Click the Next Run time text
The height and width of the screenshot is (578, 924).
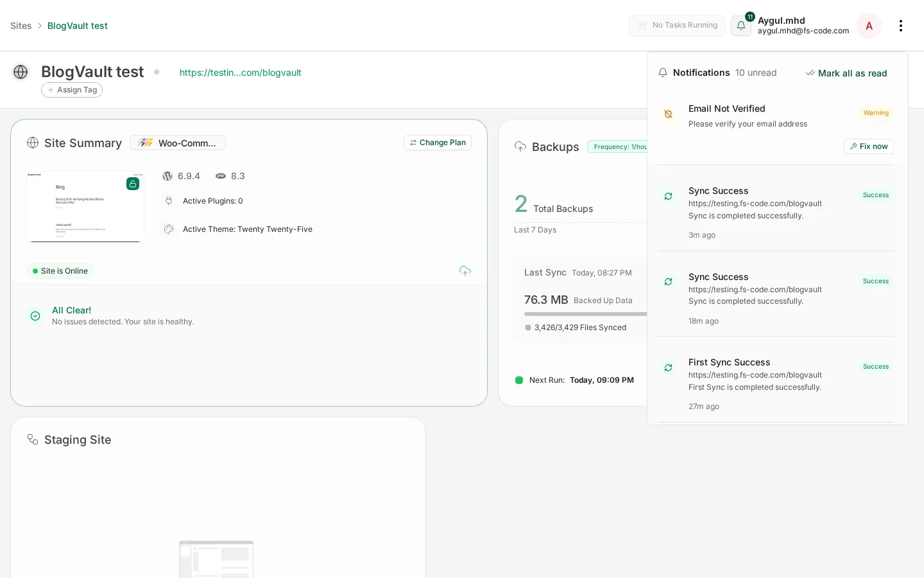point(602,380)
